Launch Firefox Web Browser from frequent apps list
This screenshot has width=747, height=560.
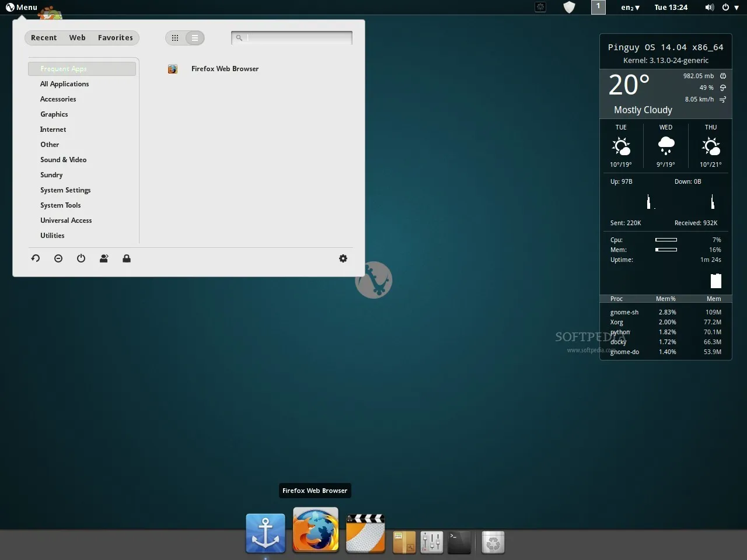225,69
